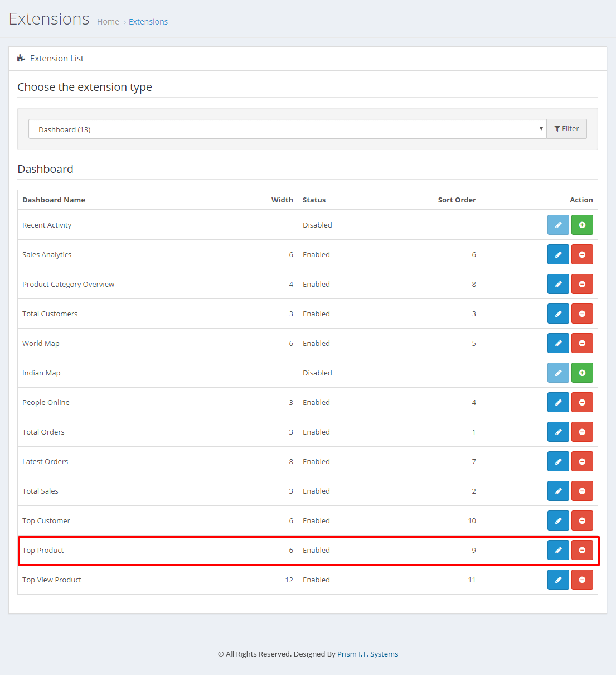Click sort order 11 of Top View Product
Viewport: 616px width, 675px height.
point(472,580)
